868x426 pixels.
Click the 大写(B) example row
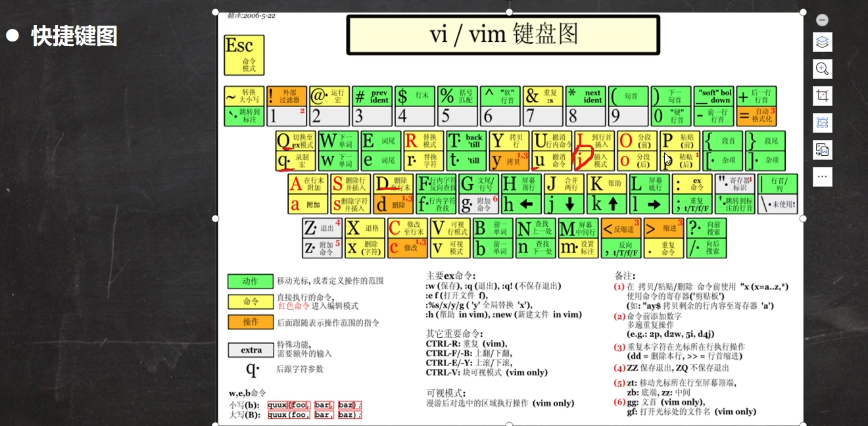pos(295,415)
